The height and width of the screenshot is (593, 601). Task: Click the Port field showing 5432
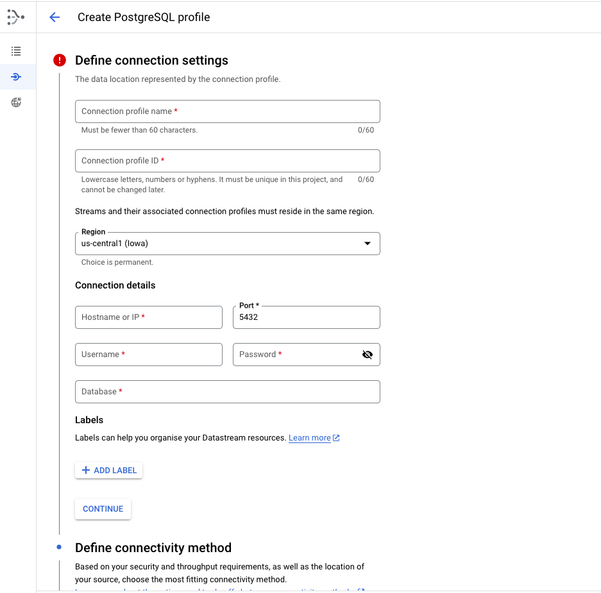307,317
